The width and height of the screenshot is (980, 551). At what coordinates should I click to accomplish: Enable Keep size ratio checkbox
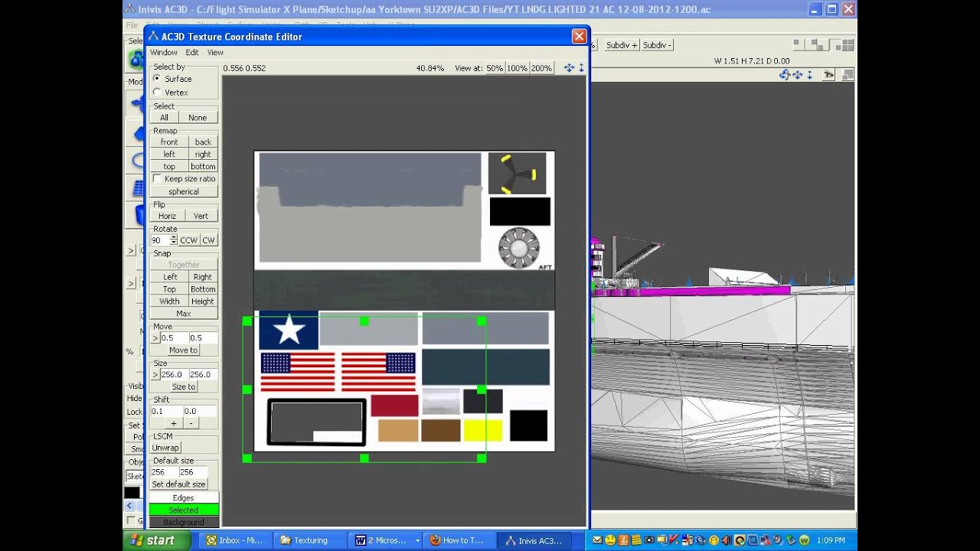[157, 179]
